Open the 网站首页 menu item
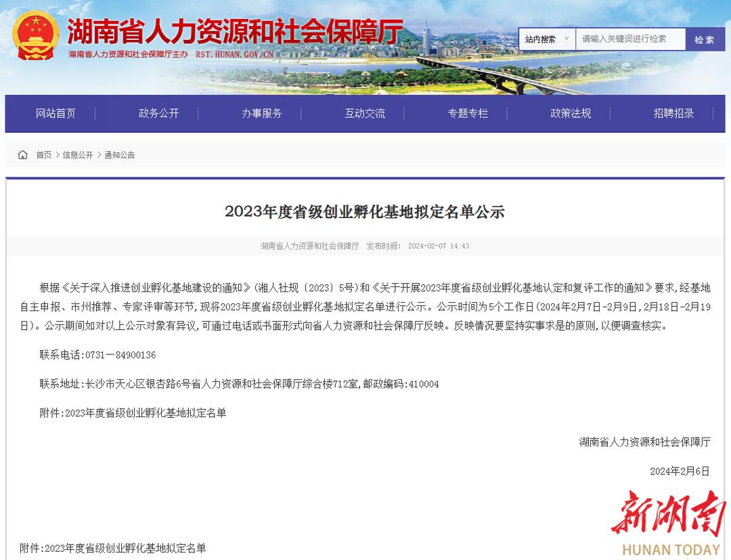The image size is (731, 560). pos(56,113)
